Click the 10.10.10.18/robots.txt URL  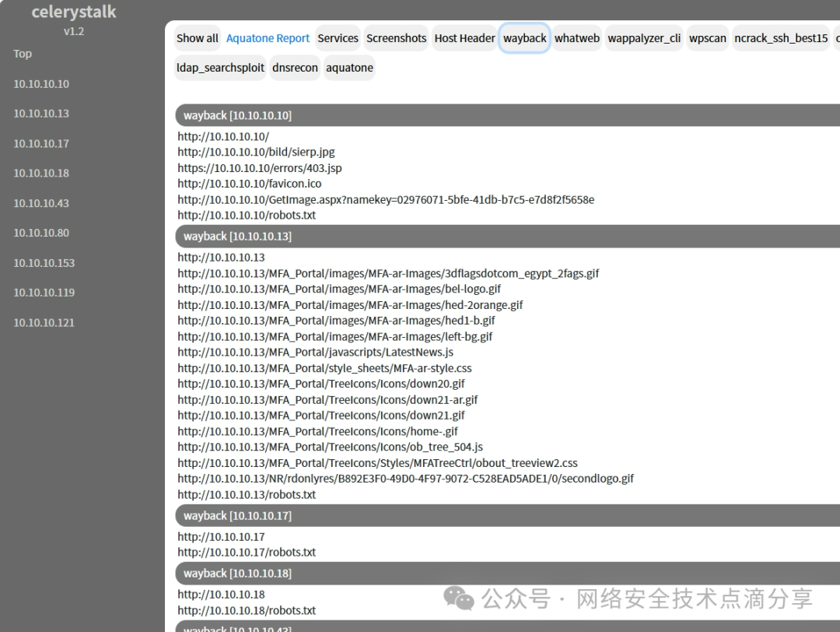click(x=247, y=610)
